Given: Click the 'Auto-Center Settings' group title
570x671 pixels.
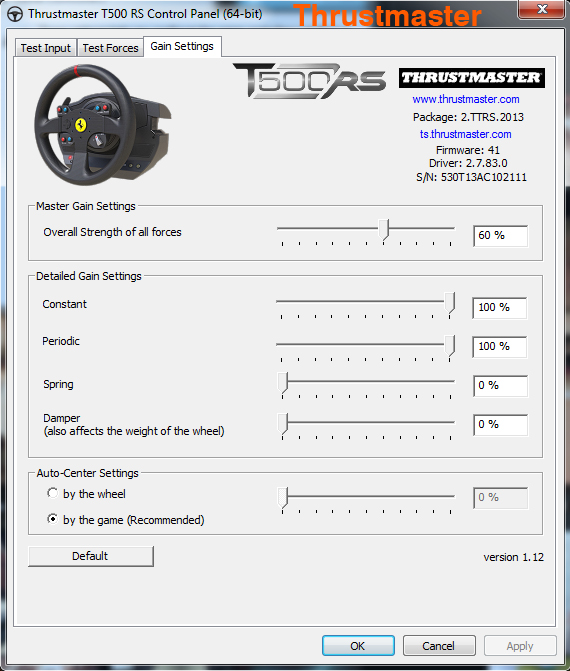Looking at the screenshot, I should pos(88,473).
